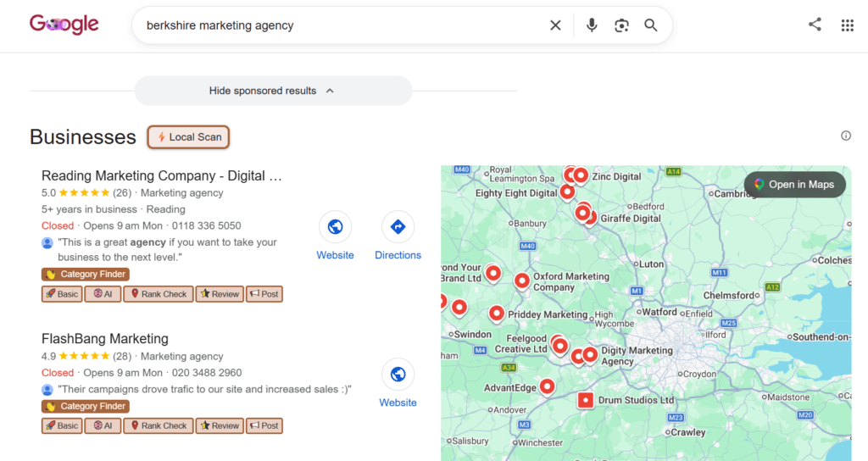The width and height of the screenshot is (868, 461).
Task: Click phone number 0118 336 5050
Action: point(207,225)
